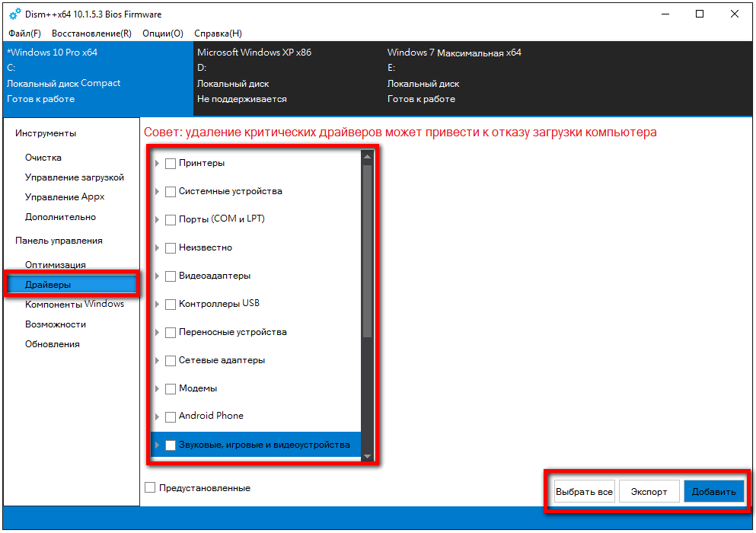Expand the Системные устройства tree node
The height and width of the screenshot is (533, 756).
tap(158, 192)
